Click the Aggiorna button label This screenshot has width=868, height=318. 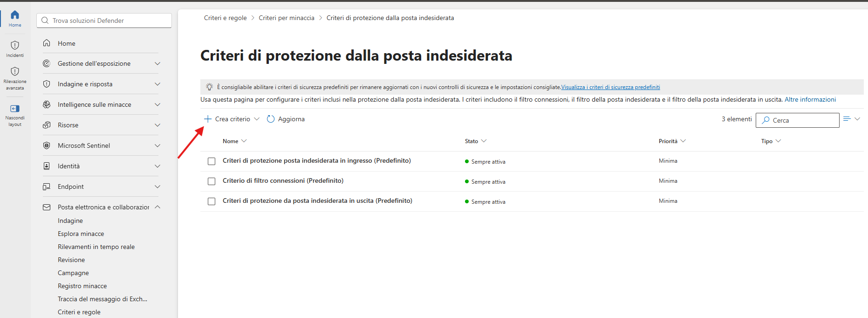[291, 119]
